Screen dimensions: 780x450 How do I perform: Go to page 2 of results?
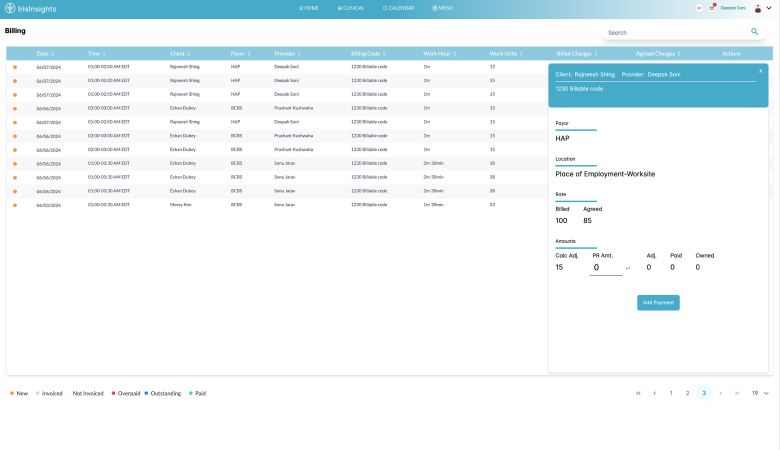688,393
